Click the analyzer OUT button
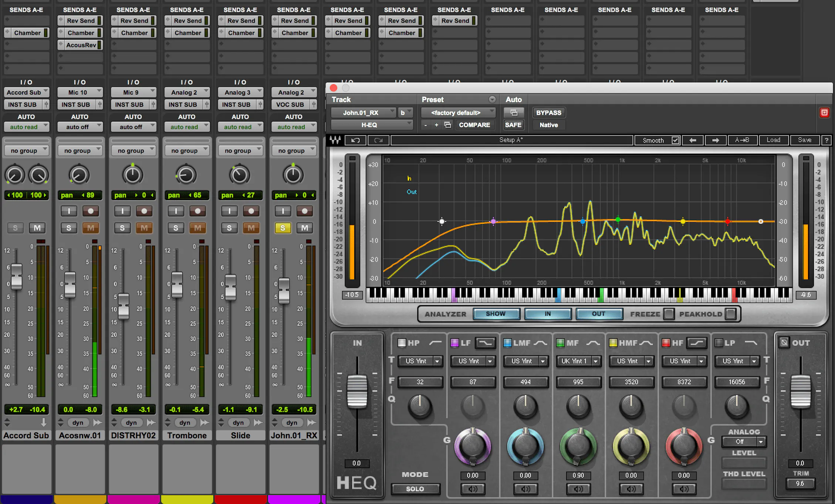 [x=599, y=314]
